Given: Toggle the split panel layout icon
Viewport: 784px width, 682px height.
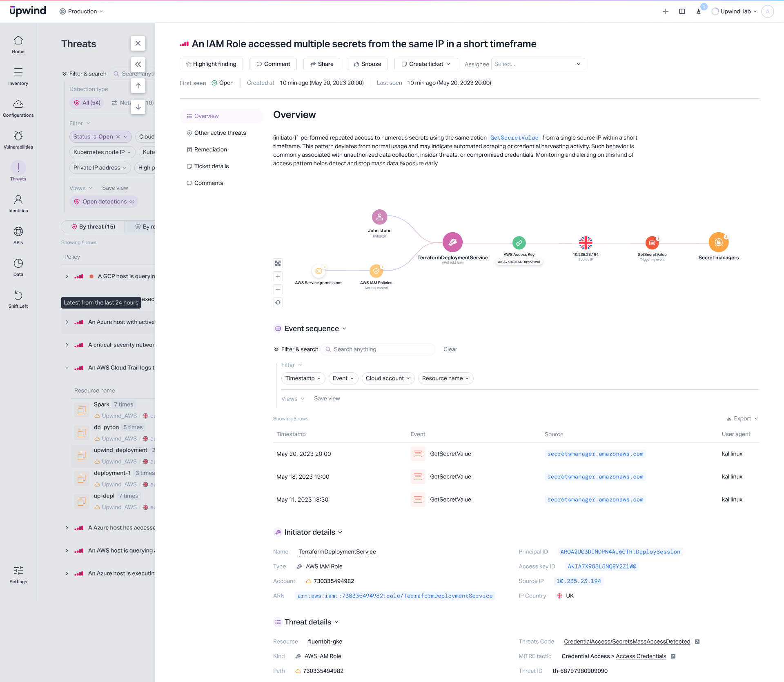Looking at the screenshot, I should pyautogui.click(x=682, y=11).
